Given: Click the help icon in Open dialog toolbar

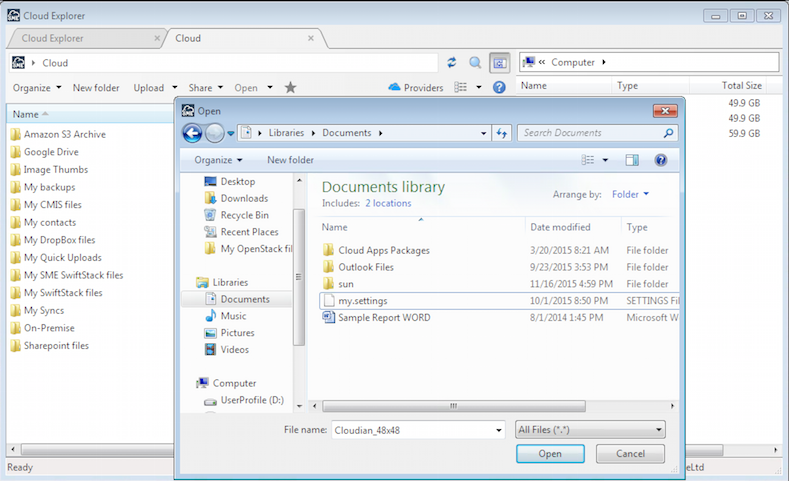Looking at the screenshot, I should pos(660,160).
